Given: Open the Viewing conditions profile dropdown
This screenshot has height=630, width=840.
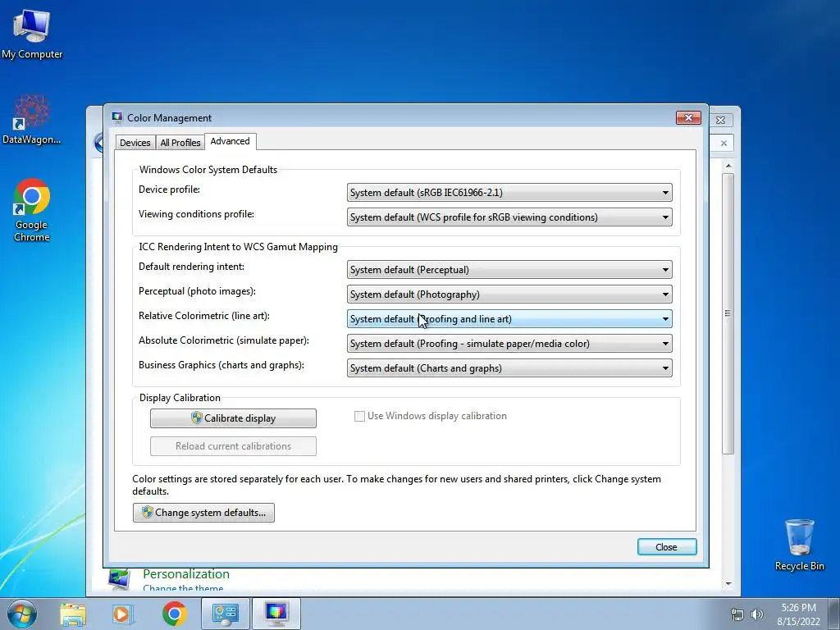Looking at the screenshot, I should 509,217.
